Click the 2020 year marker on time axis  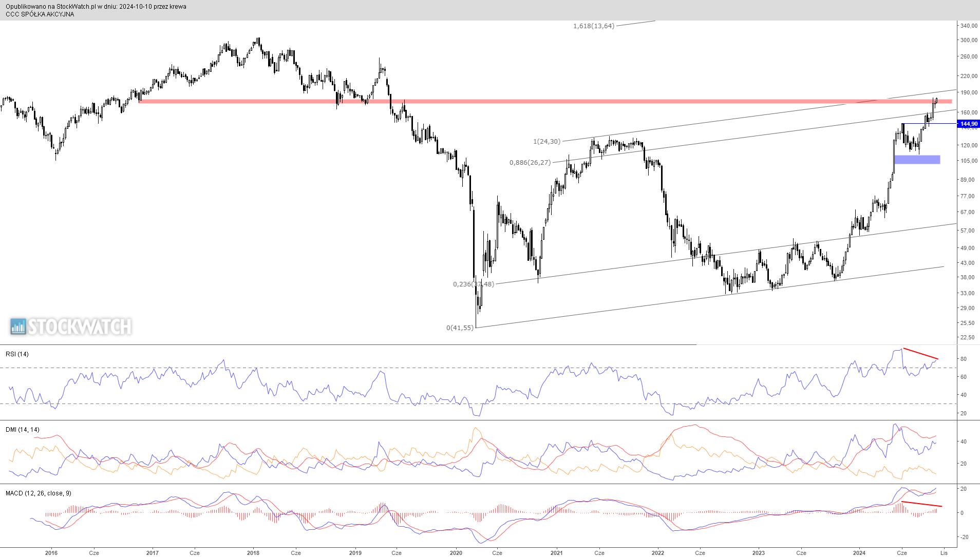click(456, 553)
